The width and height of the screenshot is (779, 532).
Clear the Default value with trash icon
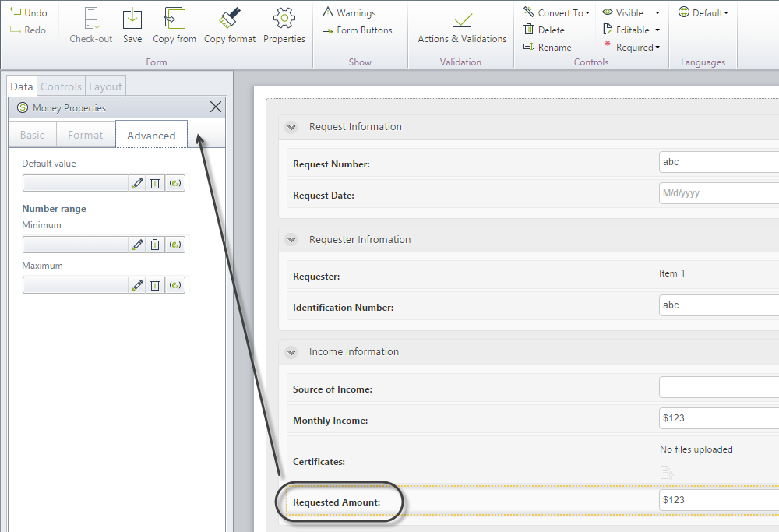point(155,183)
